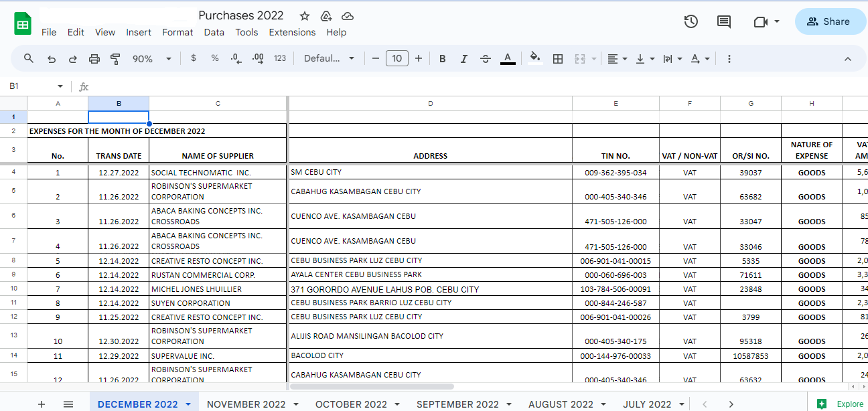Viewport: 868px width, 411px height.
Task: Open horizontal align dropdown
Action: (x=617, y=59)
